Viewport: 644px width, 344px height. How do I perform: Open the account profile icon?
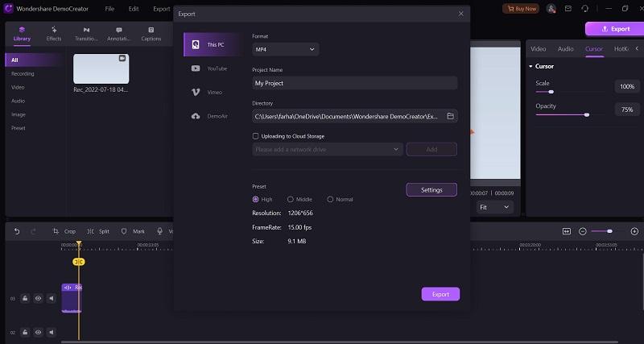551,9
